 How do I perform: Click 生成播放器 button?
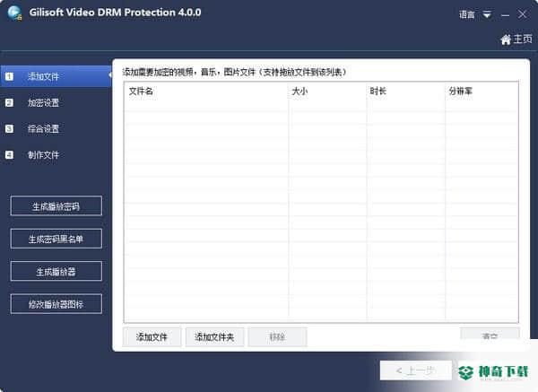[x=56, y=271]
